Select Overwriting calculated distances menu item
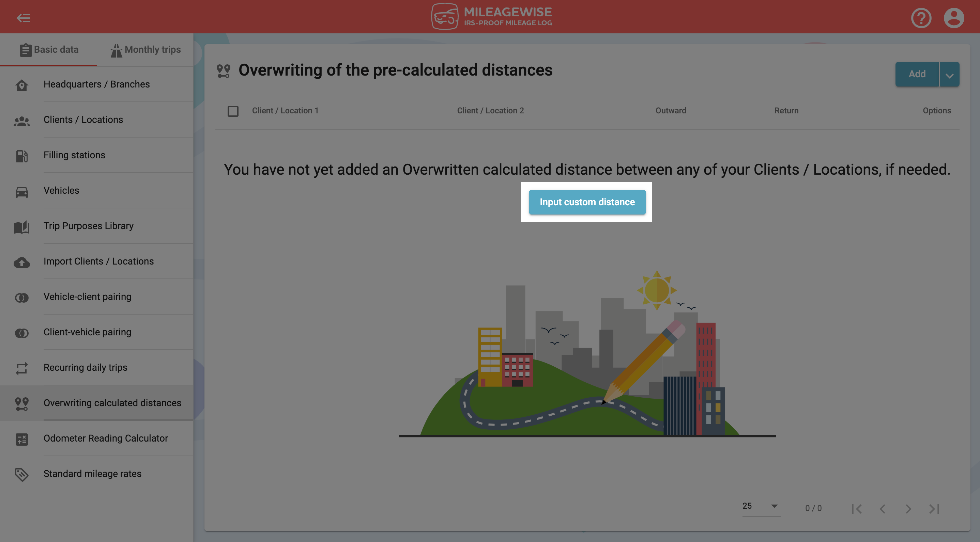This screenshot has height=542, width=980. tap(97, 402)
